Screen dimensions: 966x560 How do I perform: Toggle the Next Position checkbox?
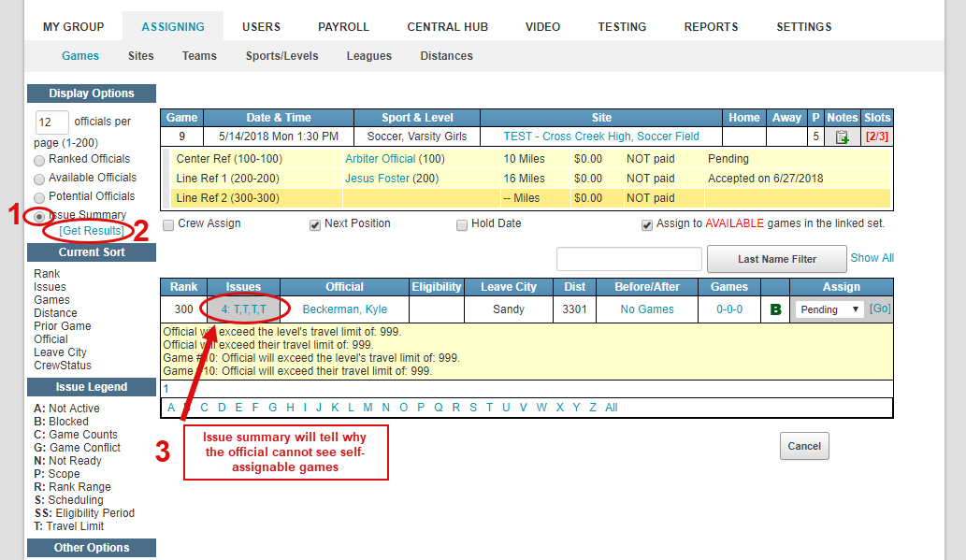pyautogui.click(x=315, y=224)
